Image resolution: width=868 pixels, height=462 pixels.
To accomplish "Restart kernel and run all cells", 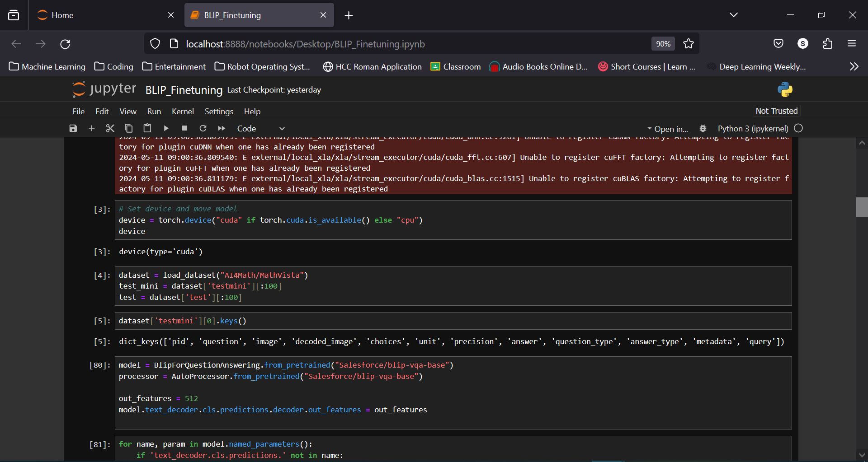I will tap(222, 128).
